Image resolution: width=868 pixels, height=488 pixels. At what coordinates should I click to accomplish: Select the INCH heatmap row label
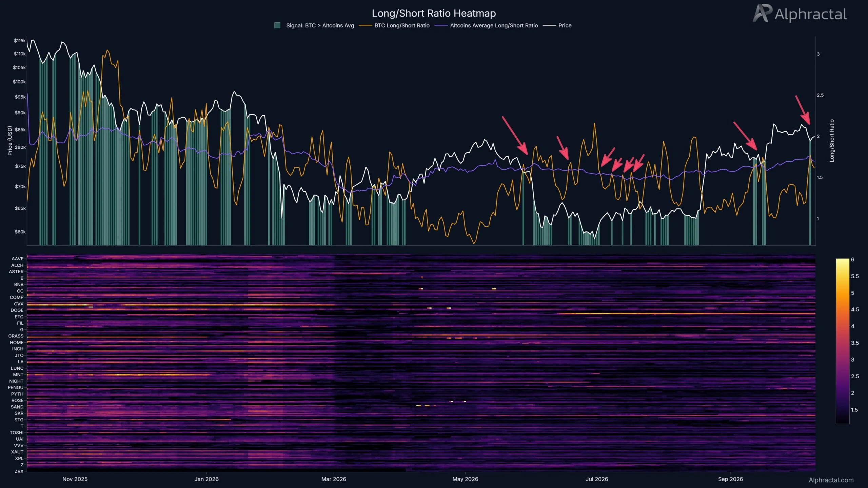(18, 349)
